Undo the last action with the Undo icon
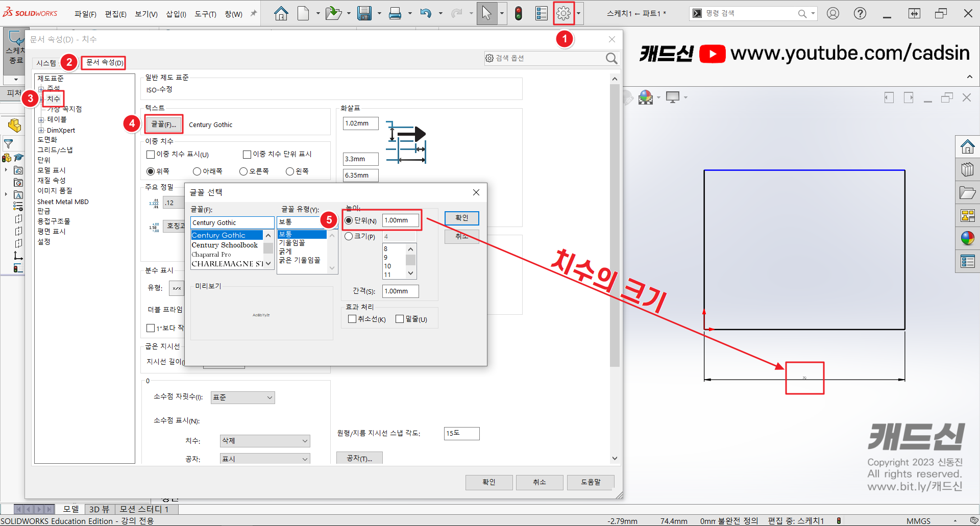Screen dimensions: 980x526 tap(425, 13)
